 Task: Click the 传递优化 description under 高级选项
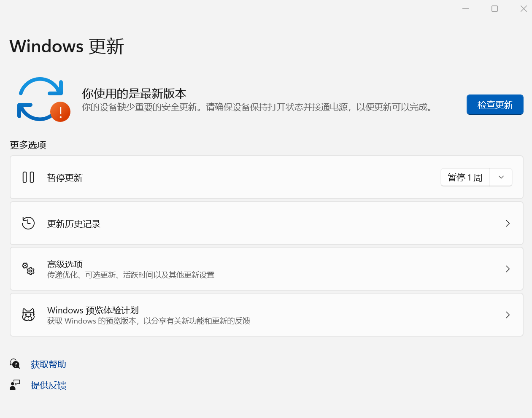[131, 275]
